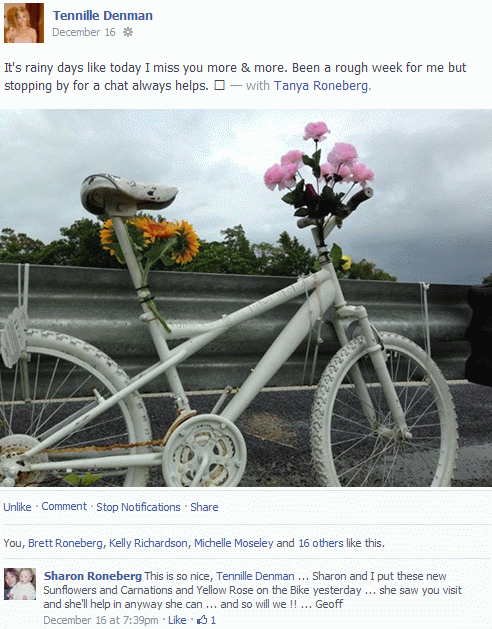The width and height of the screenshot is (492, 629).
Task: Open Tennille Denman's profile name link
Action: tap(103, 16)
